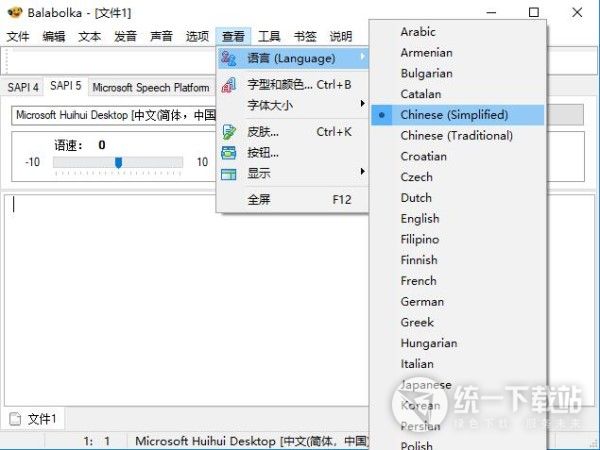
Task: Click the 查看 menu
Action: 233,36
